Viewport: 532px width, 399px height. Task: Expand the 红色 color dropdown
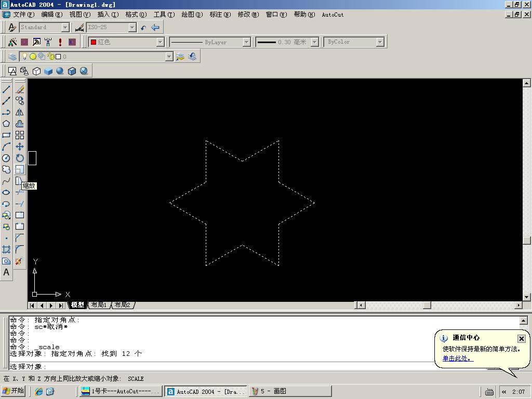pos(160,42)
